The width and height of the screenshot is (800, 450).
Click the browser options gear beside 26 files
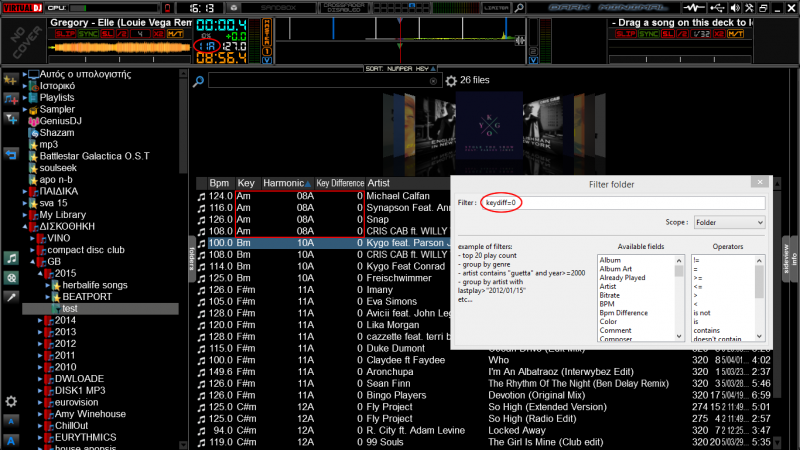[449, 80]
